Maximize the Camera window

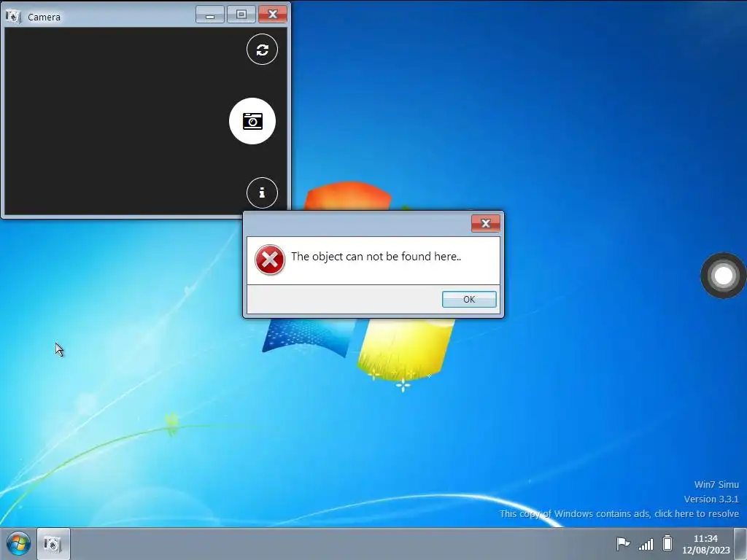[241, 15]
